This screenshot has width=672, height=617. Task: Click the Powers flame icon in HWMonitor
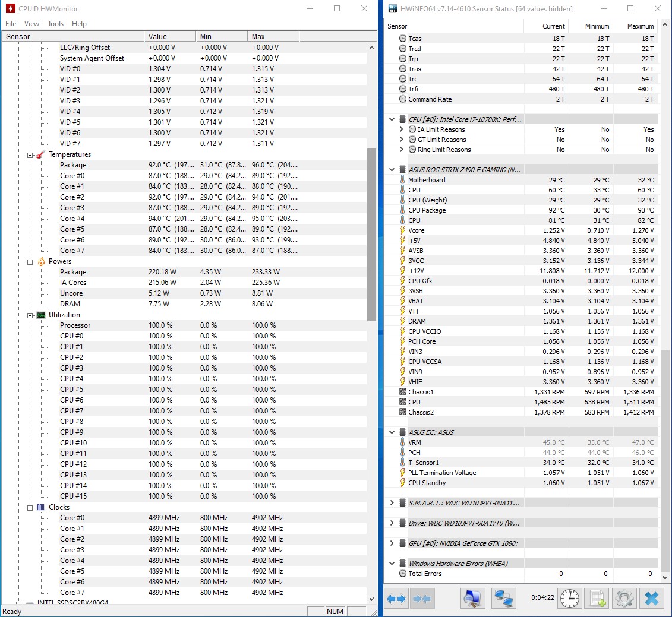(x=41, y=261)
